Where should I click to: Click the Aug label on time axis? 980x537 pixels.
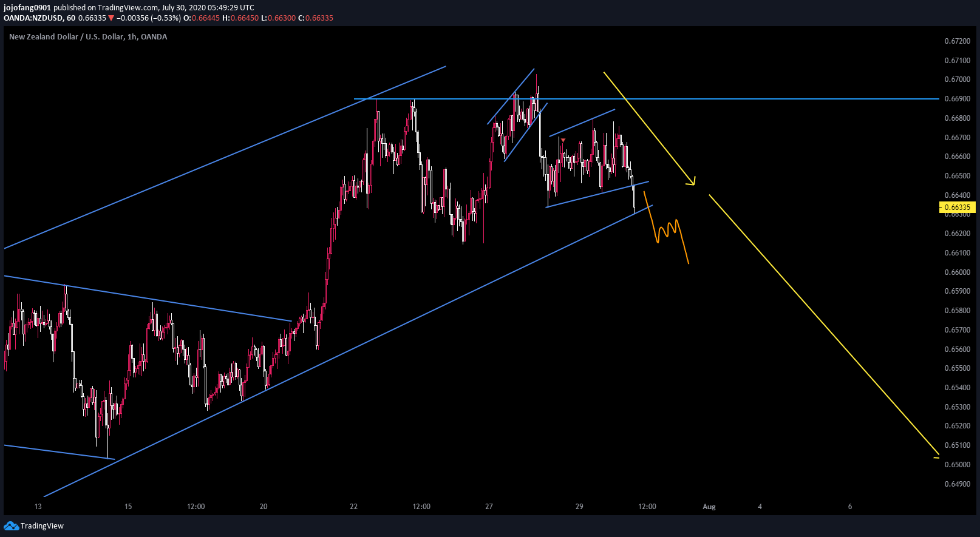[709, 507]
